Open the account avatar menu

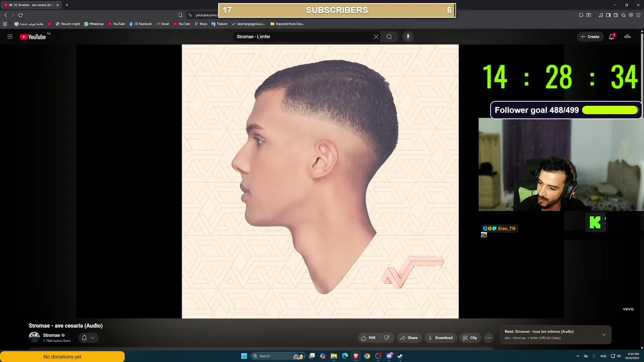(627, 37)
